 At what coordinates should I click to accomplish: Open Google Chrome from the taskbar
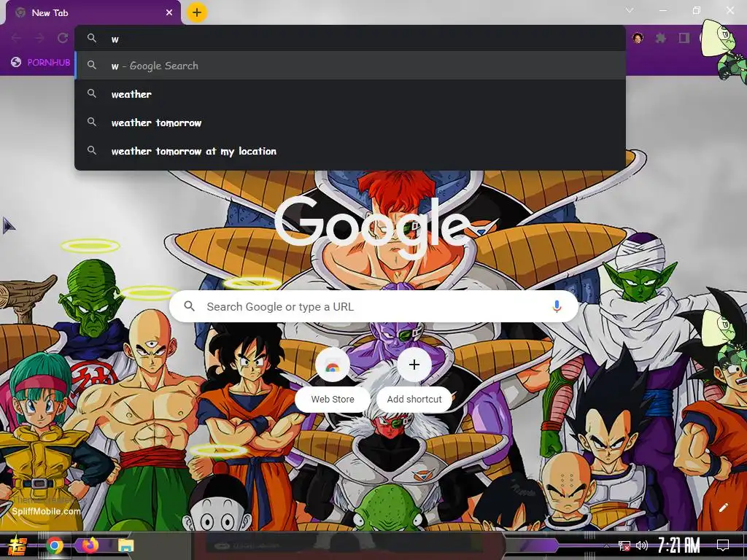coord(55,545)
